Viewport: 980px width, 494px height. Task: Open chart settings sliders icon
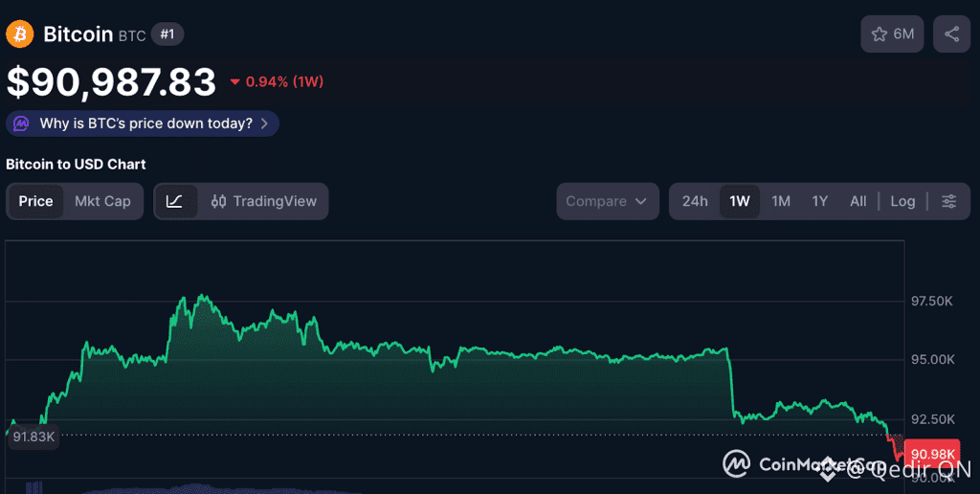pyautogui.click(x=948, y=201)
